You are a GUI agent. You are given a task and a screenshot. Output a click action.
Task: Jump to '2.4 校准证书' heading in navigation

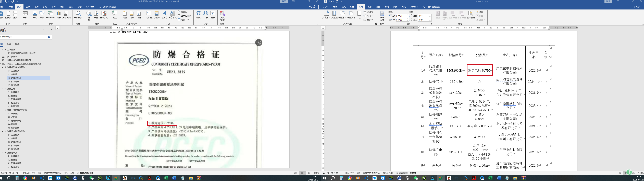tap(13, 103)
